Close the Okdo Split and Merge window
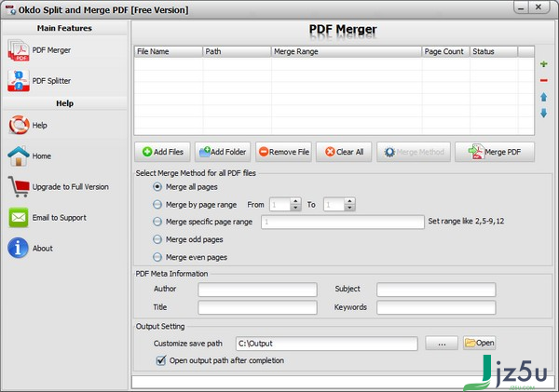 pyautogui.click(x=539, y=7)
